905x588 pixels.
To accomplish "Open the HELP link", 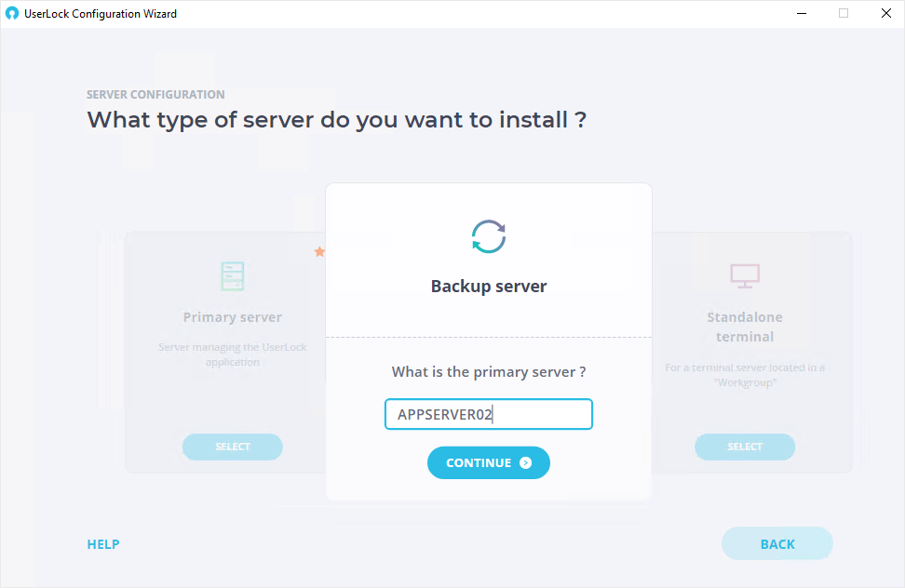I will 103,544.
